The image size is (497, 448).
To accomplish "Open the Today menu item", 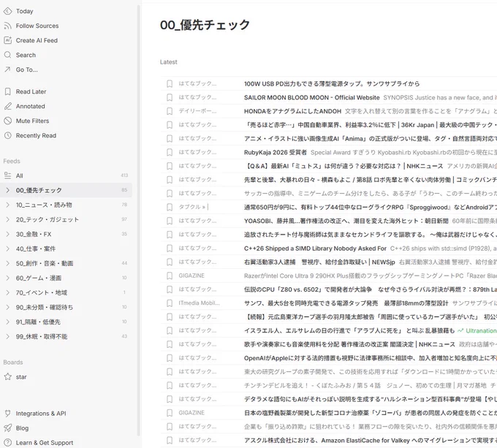I will [x=24, y=11].
